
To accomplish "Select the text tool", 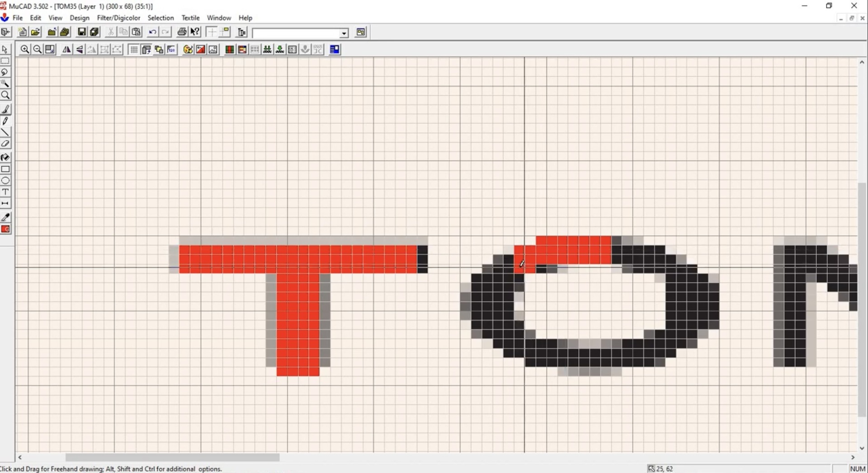I will (5, 192).
